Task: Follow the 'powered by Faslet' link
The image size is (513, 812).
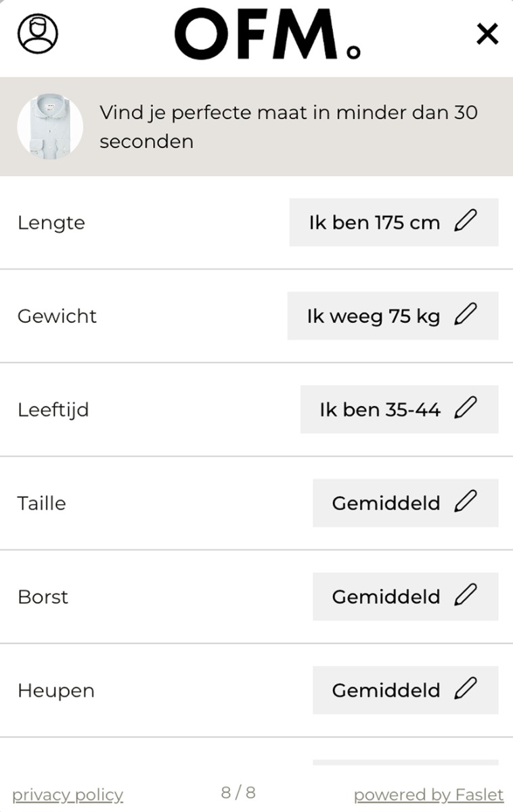Action: pyautogui.click(x=429, y=794)
